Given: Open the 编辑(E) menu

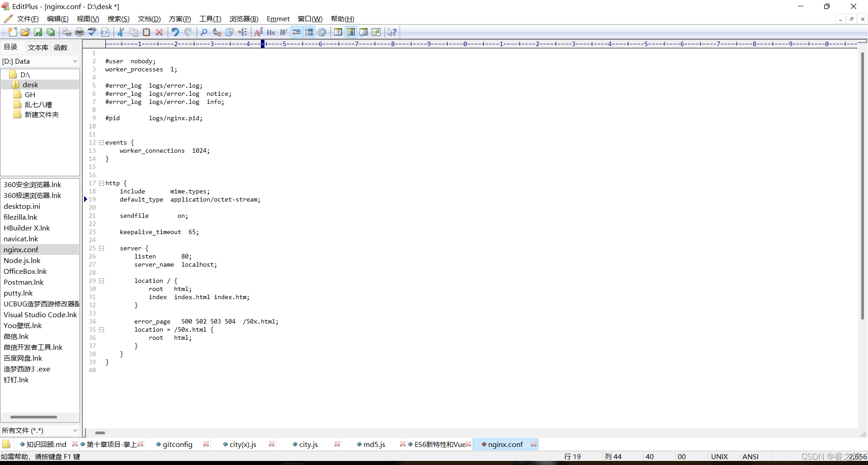Looking at the screenshot, I should [57, 19].
